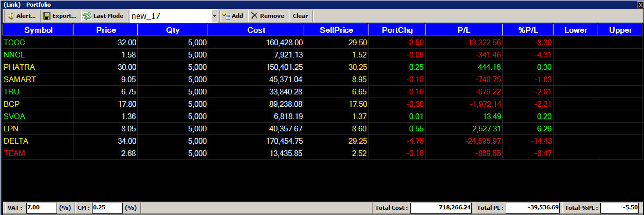Remove the selected symbol

[x=268, y=16]
